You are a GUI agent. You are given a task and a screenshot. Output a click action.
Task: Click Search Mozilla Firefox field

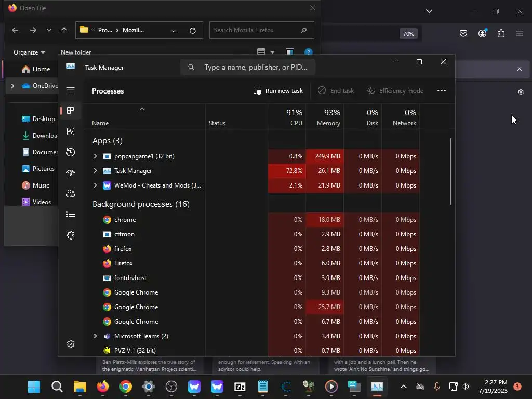click(262, 30)
